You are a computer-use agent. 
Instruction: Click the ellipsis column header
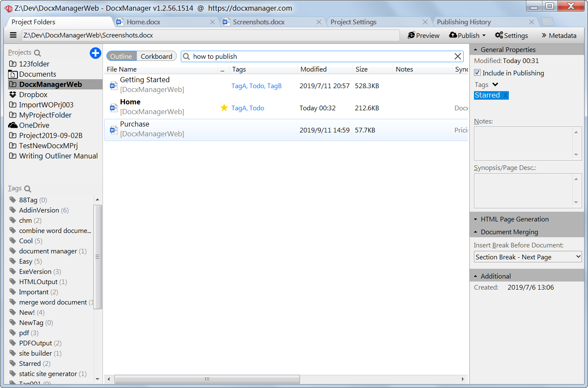(223, 69)
